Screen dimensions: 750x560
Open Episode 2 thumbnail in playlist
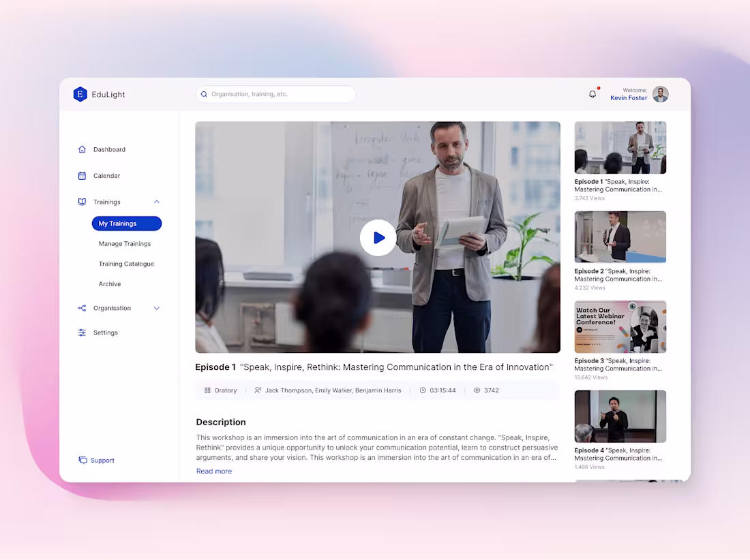[620, 237]
